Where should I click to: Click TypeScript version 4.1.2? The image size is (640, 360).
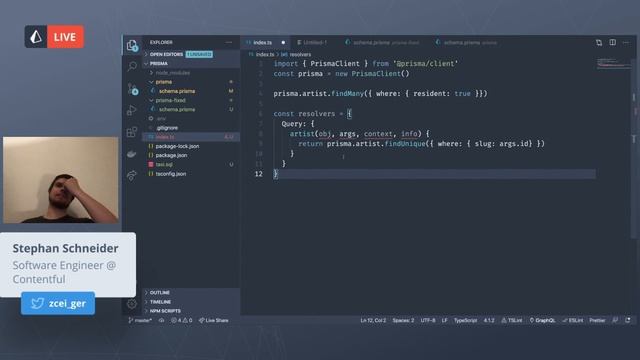pos(489,320)
